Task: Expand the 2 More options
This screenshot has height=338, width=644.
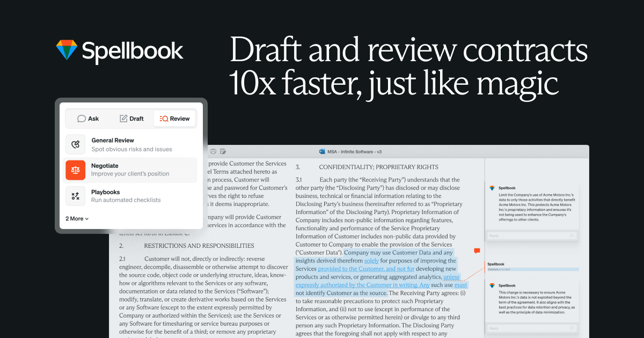Action: [77, 218]
